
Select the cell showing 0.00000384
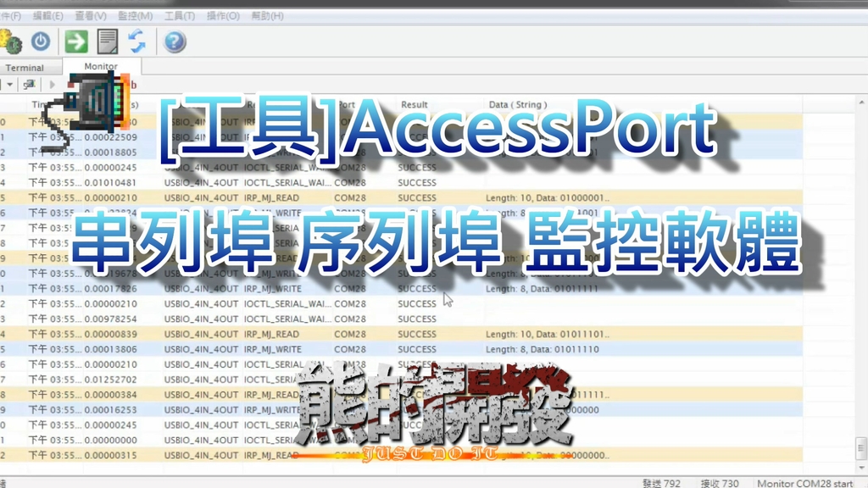(111, 395)
